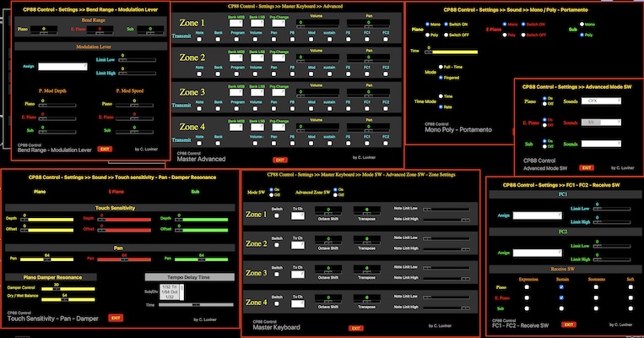The image size is (644, 338).
Task: Adjust the red E Piano Pan slider
Action: (x=124, y=259)
